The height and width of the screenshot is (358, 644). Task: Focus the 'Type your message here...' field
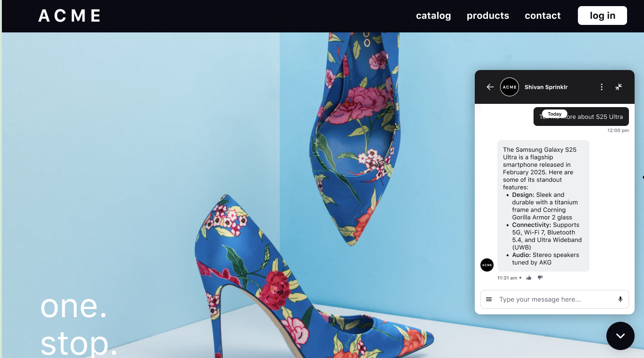click(x=555, y=299)
